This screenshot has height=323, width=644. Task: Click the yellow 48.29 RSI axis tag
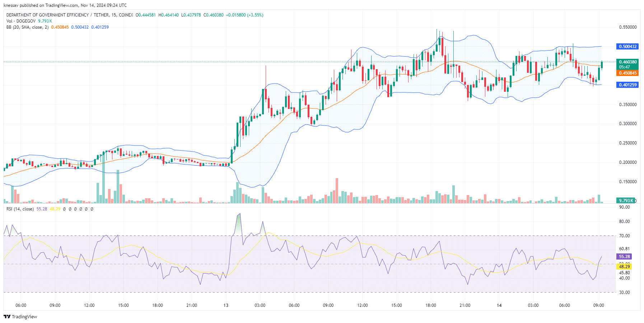point(624,267)
